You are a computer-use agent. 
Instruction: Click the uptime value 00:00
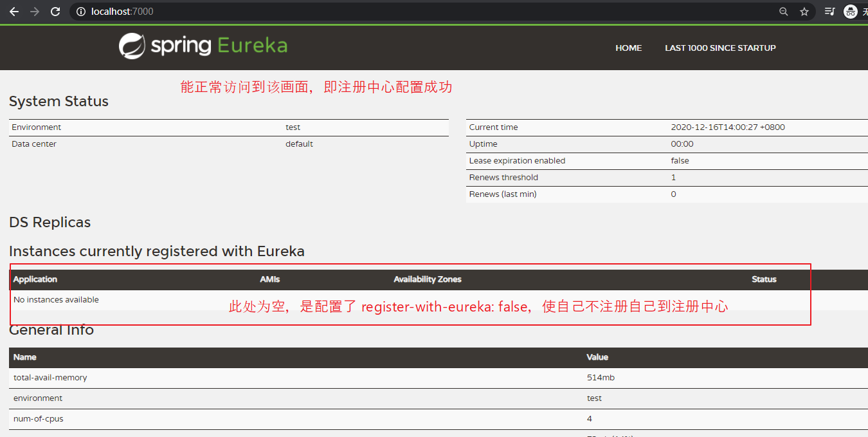682,144
